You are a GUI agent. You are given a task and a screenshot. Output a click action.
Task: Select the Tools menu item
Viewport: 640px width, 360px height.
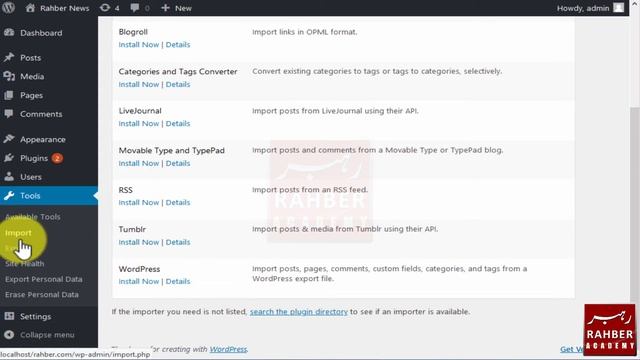coord(30,196)
